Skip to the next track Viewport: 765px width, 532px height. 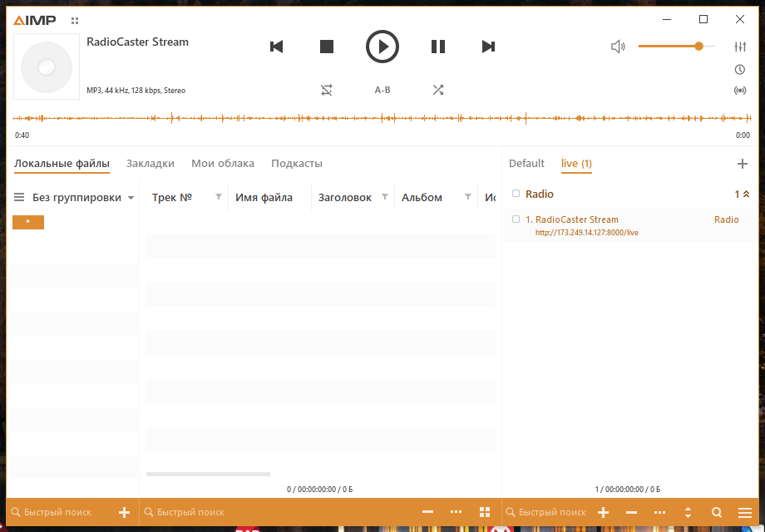click(488, 47)
